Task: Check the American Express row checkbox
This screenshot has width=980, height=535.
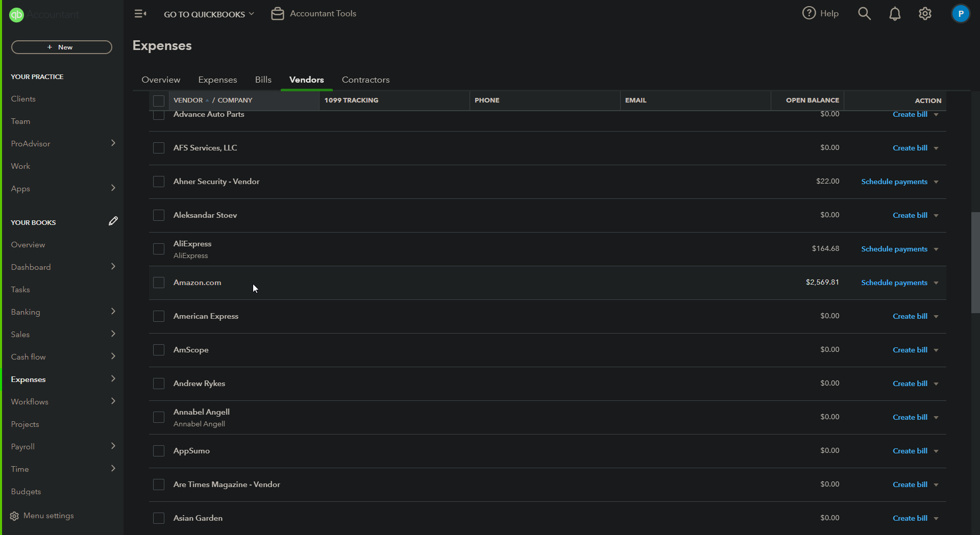Action: point(159,316)
